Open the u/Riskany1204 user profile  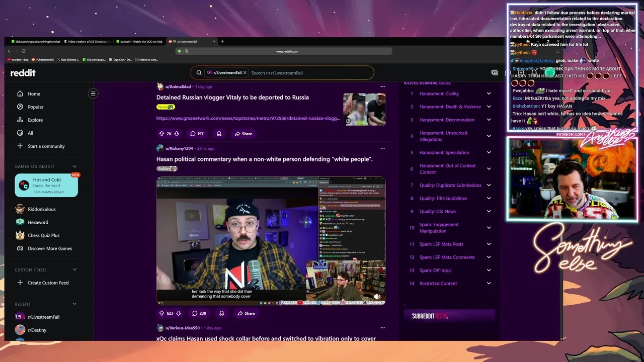(179, 148)
